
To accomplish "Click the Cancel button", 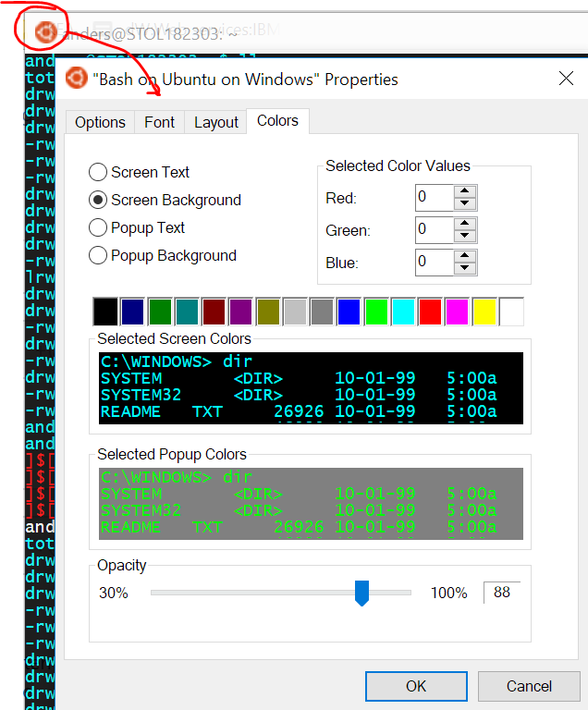I will point(529,686).
